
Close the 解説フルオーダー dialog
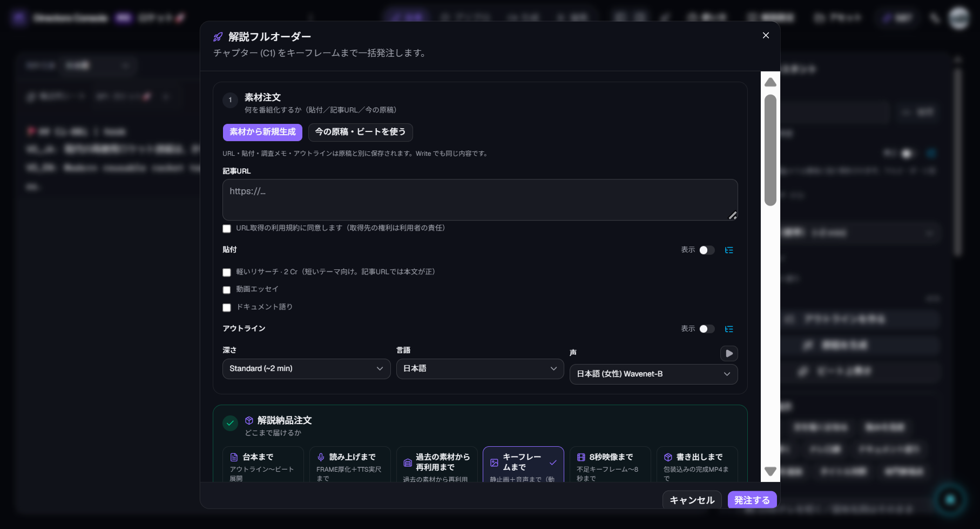point(766,35)
